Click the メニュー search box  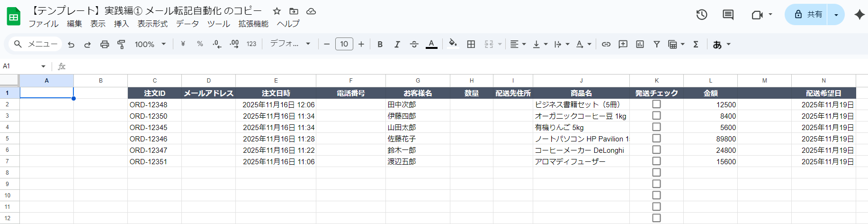point(36,44)
